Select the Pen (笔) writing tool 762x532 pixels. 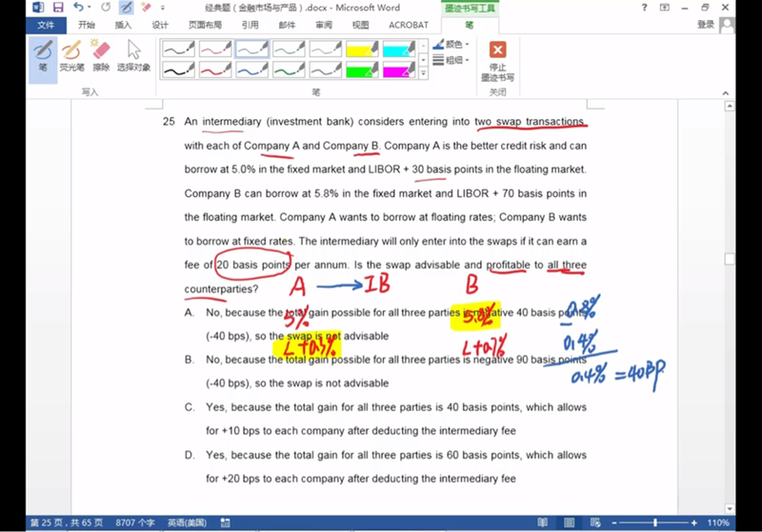coord(43,55)
